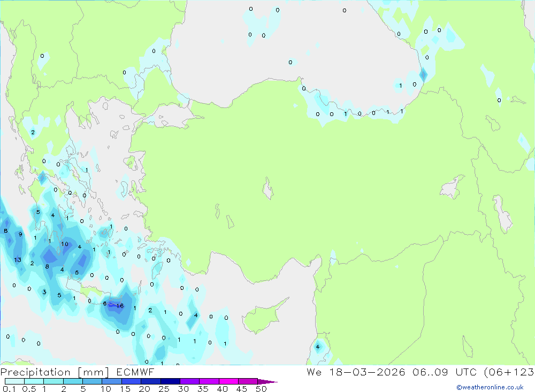Click the '13' precipitation value on the map
Image resolution: width=535 pixels, height=392 pixels.
click(x=18, y=260)
